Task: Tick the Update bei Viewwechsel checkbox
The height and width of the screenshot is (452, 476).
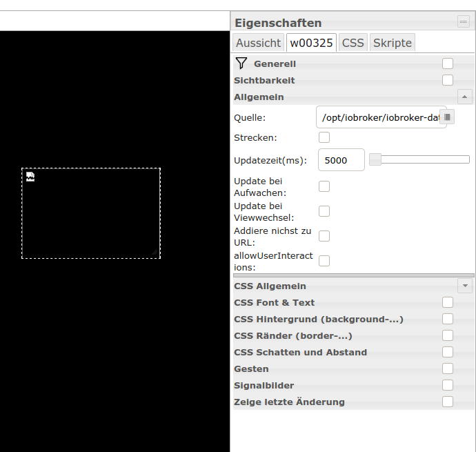Action: pyautogui.click(x=324, y=211)
